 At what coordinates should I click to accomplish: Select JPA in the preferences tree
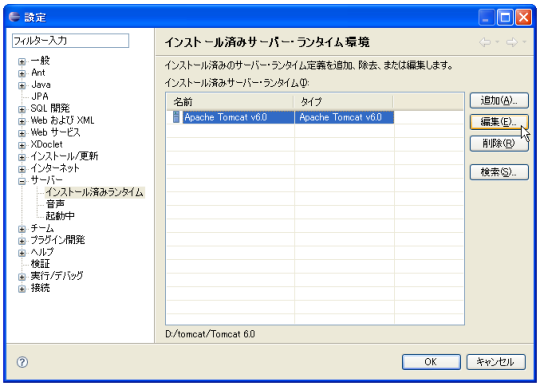tap(40, 96)
